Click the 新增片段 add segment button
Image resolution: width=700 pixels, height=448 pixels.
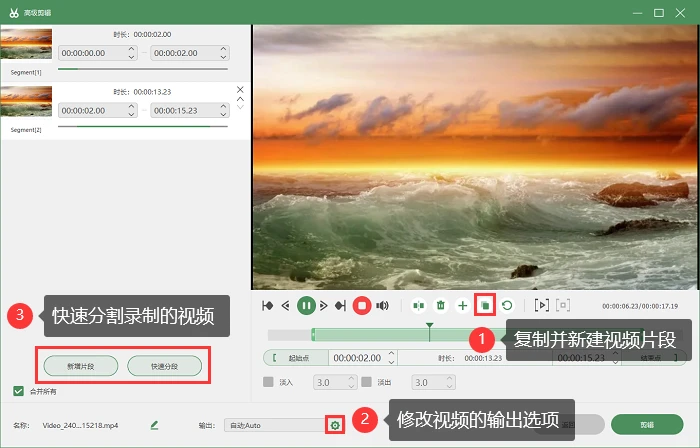81,366
